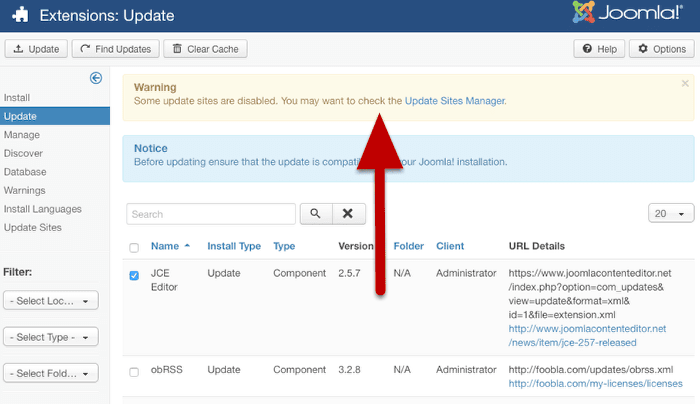Screen dimensions: 700x404
Task: Click the Joomla! logo
Action: (x=627, y=12)
